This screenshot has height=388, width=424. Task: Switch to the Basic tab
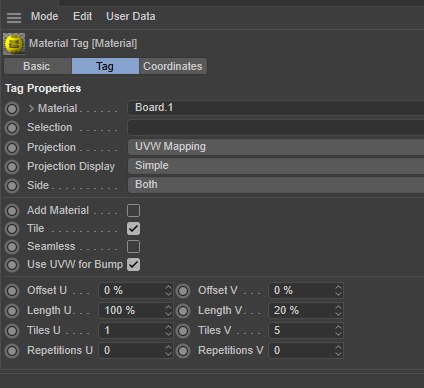(38, 66)
